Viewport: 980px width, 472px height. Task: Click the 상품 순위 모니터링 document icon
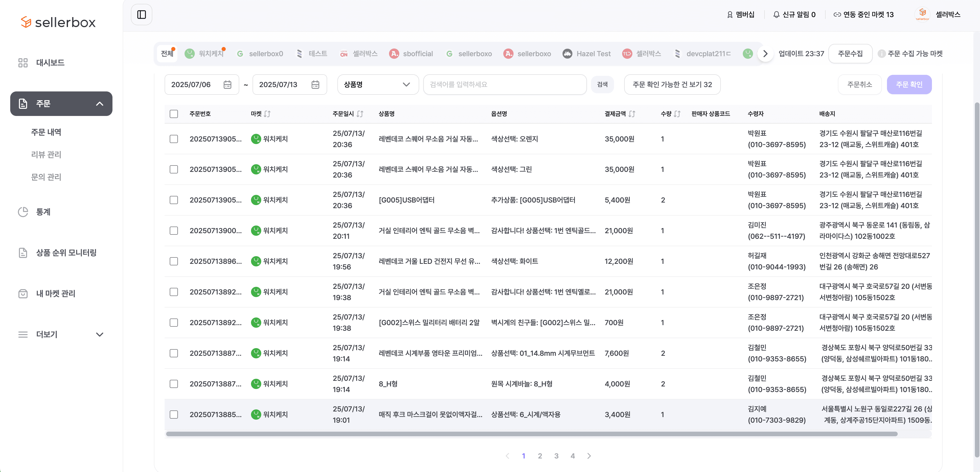pos(23,253)
